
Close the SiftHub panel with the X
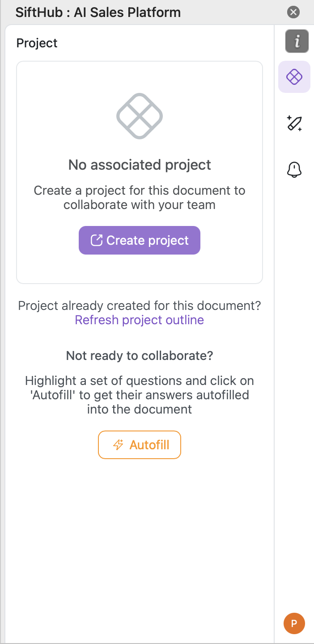coord(293,12)
